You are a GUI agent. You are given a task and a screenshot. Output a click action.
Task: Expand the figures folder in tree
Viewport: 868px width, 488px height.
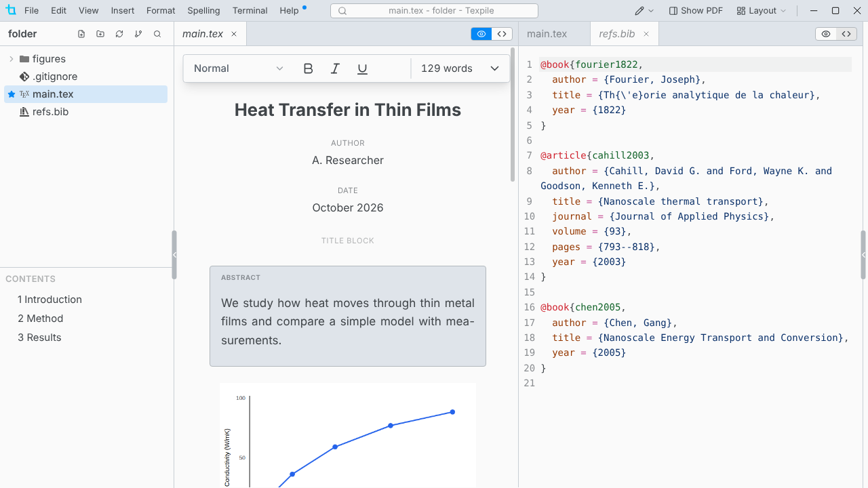tap(12, 59)
